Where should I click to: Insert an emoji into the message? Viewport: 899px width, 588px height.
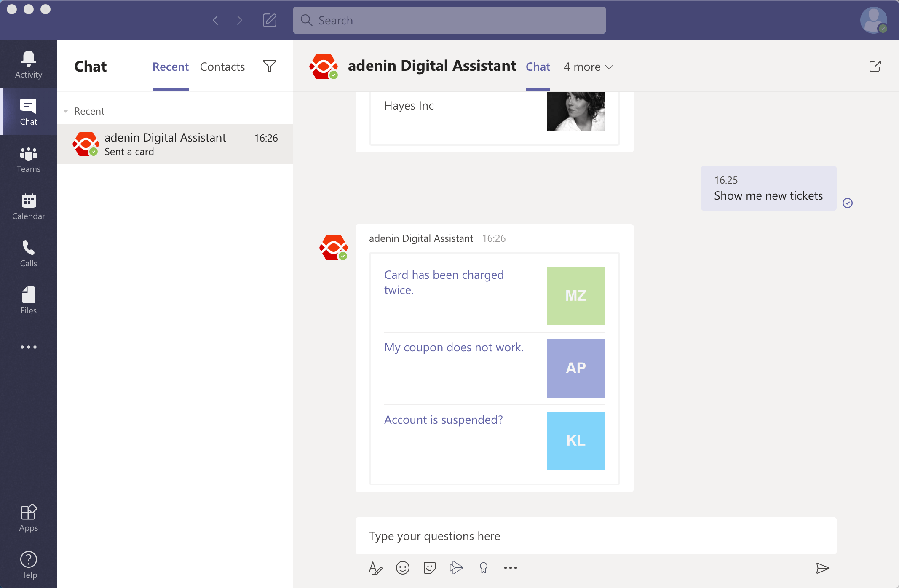point(402,568)
